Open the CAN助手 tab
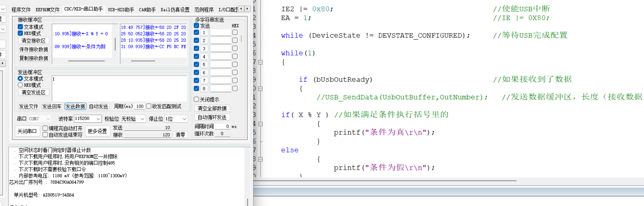This screenshot has height=206, width=644. tap(147, 10)
